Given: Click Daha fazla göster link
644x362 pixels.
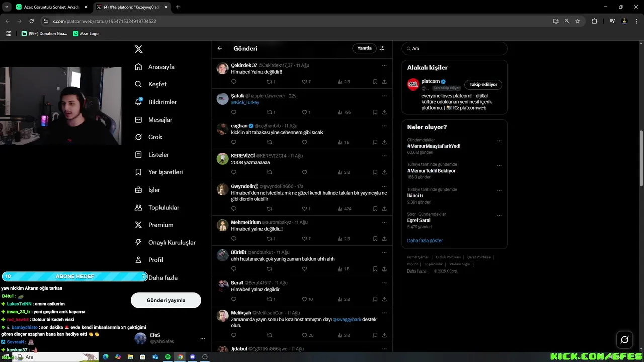Looking at the screenshot, I should coord(425,241).
